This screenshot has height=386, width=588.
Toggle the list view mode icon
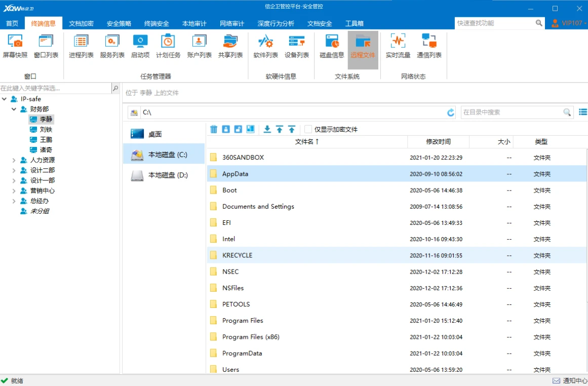[583, 112]
